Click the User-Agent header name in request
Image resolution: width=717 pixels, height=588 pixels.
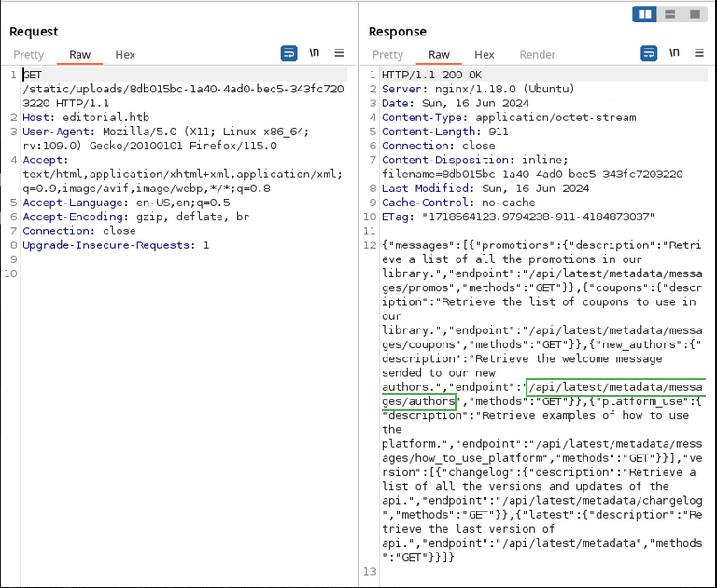(56, 132)
